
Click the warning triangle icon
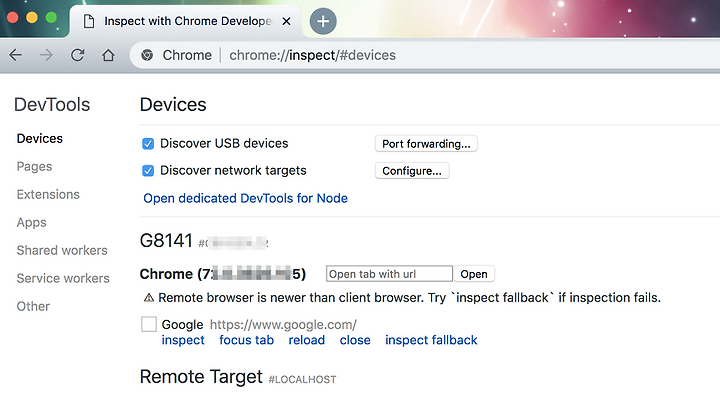click(x=149, y=298)
